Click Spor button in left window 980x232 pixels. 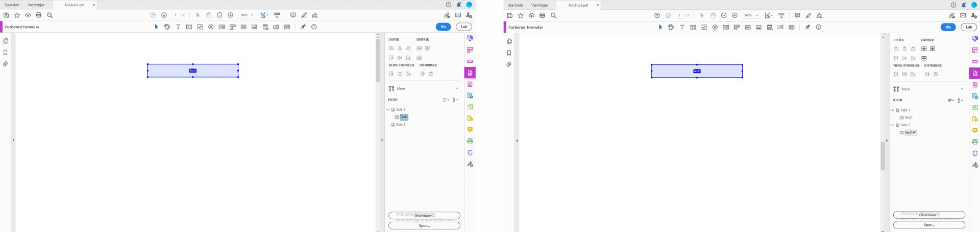424,225
